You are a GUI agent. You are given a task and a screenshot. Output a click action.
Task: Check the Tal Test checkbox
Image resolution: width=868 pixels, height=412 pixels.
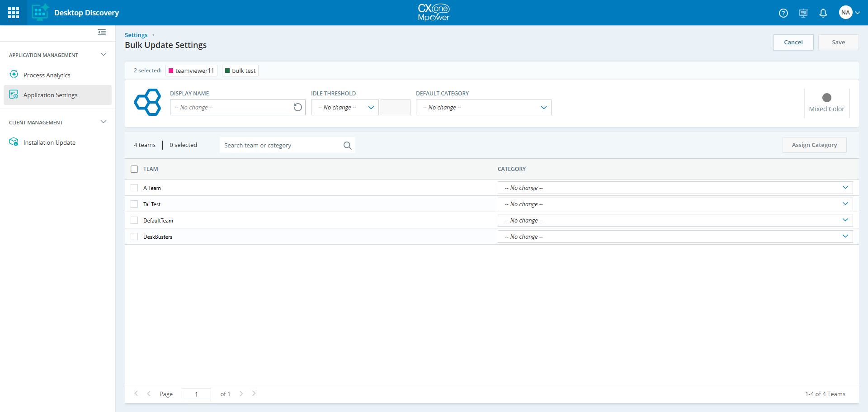click(x=134, y=204)
